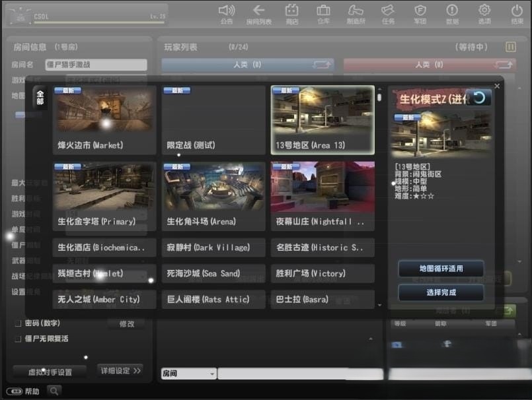532x400 pixels.
Task: Click the 帮助 help gamepad icon
Action: pos(15,391)
